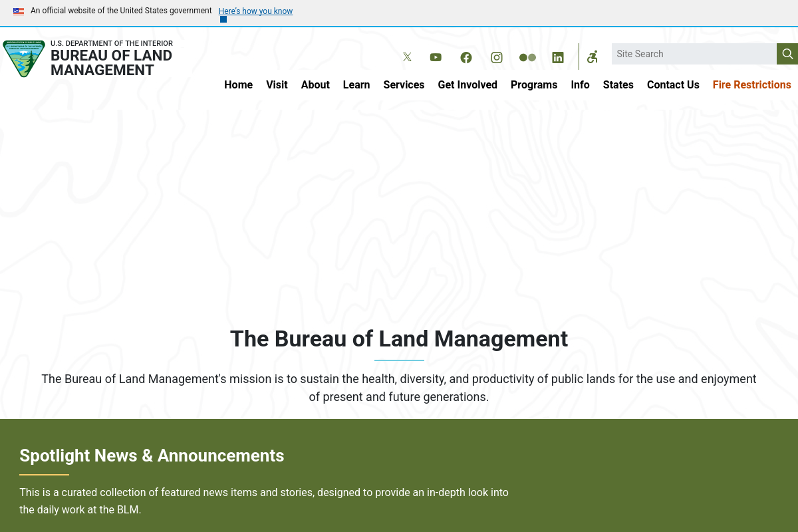Open the Info menu item
The height and width of the screenshot is (532, 798).
click(580, 84)
